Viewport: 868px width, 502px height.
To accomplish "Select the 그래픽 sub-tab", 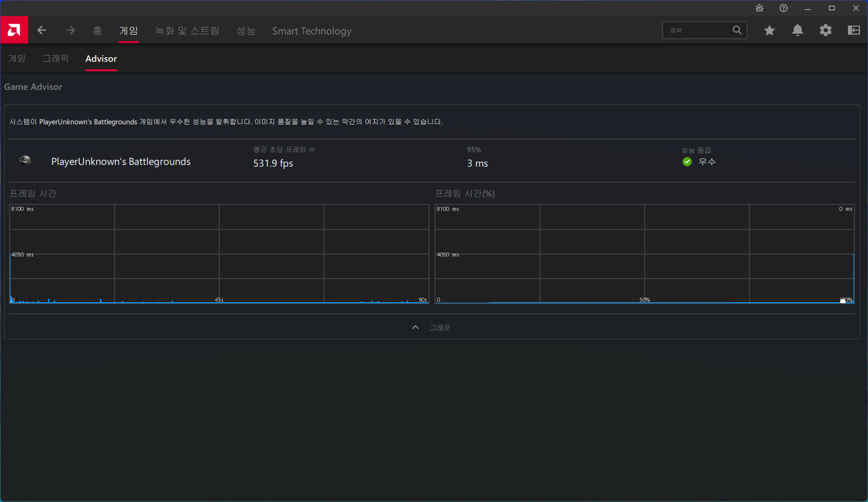I will point(56,59).
